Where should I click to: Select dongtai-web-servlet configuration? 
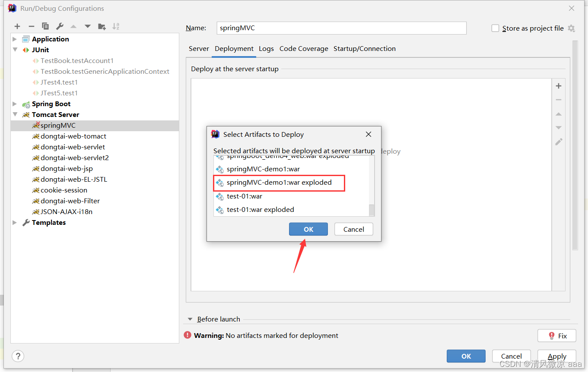tap(95, 147)
